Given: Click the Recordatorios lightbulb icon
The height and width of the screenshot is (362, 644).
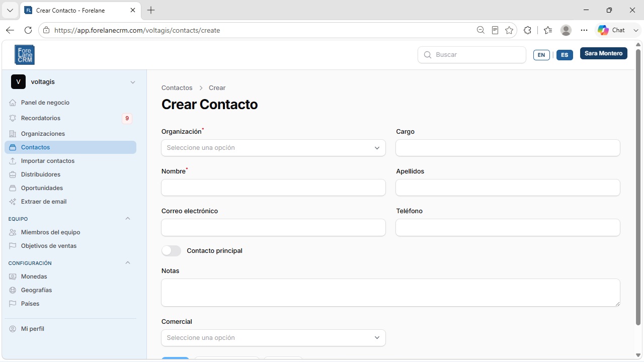Looking at the screenshot, I should point(13,118).
